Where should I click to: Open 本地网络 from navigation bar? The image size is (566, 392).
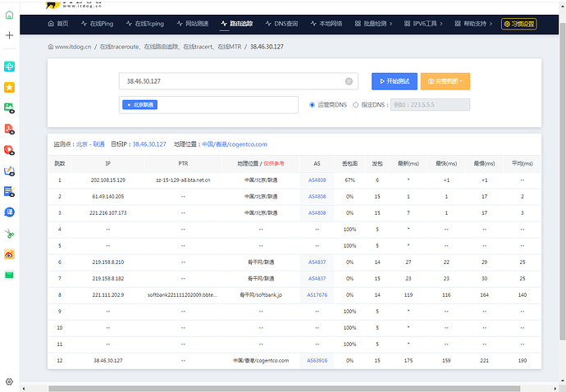click(326, 24)
